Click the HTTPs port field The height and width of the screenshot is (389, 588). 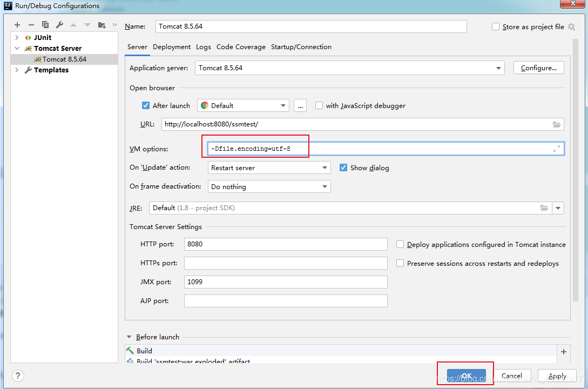pos(286,263)
